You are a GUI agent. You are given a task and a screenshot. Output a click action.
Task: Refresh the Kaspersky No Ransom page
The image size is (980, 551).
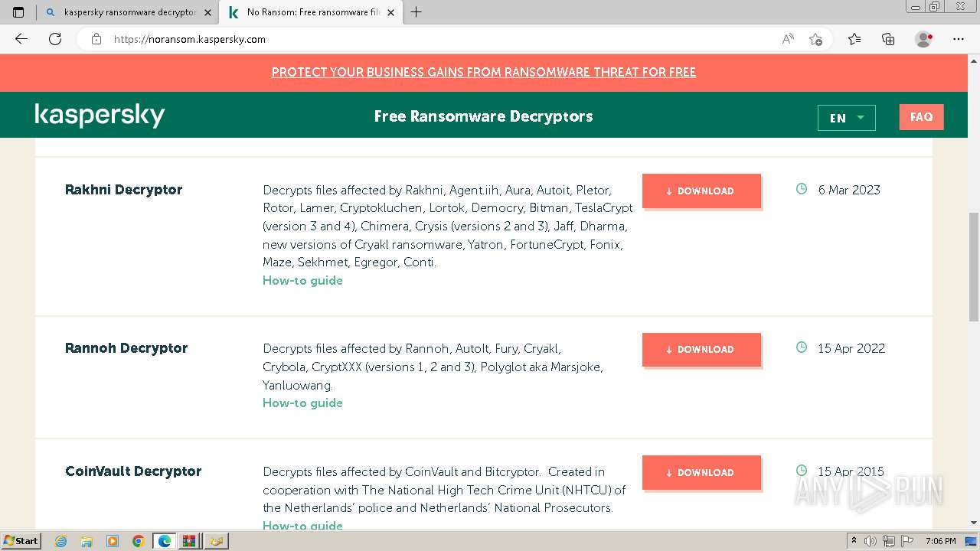55,39
